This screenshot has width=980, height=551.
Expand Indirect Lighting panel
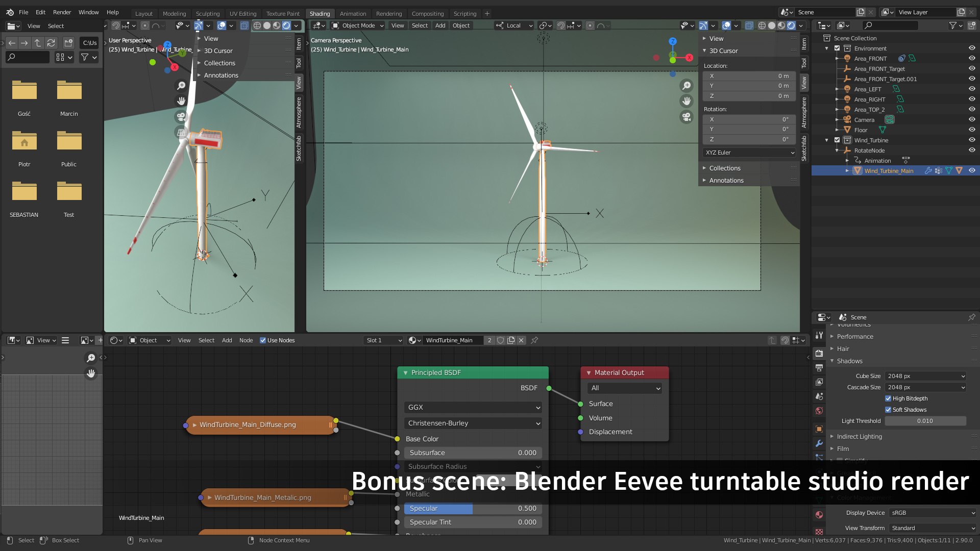[x=859, y=437]
